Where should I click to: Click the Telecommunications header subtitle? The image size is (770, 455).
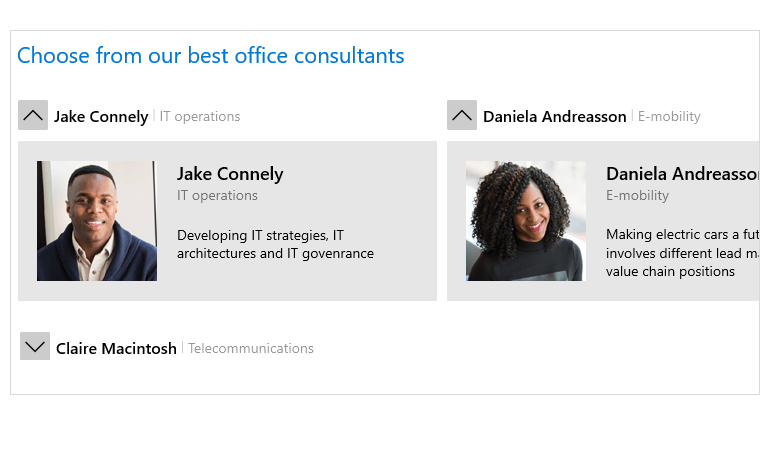[250, 348]
